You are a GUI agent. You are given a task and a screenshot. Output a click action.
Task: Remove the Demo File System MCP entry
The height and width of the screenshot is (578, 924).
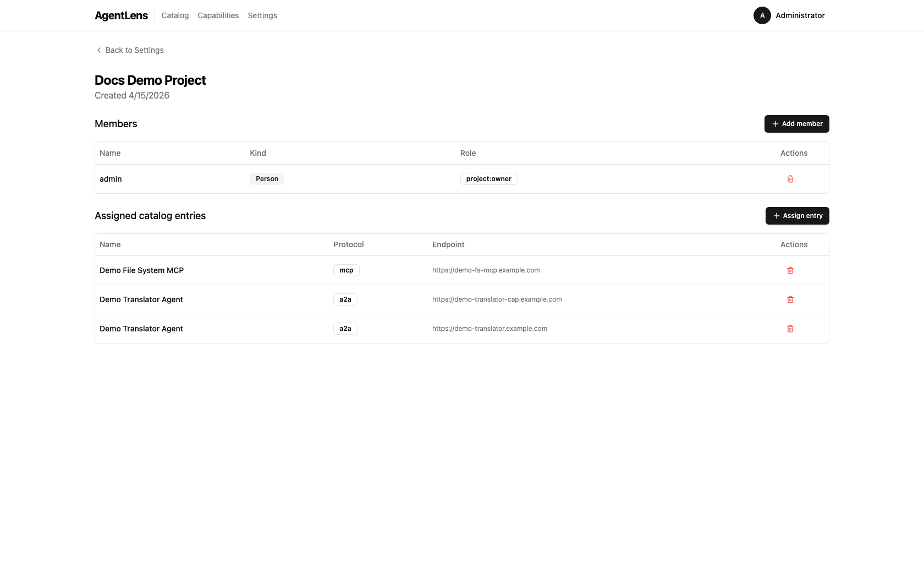(x=790, y=270)
